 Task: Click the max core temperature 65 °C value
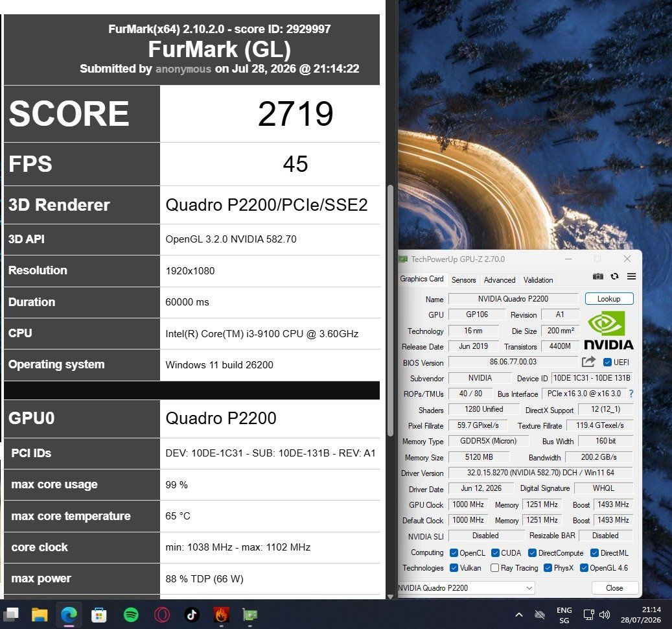178,516
